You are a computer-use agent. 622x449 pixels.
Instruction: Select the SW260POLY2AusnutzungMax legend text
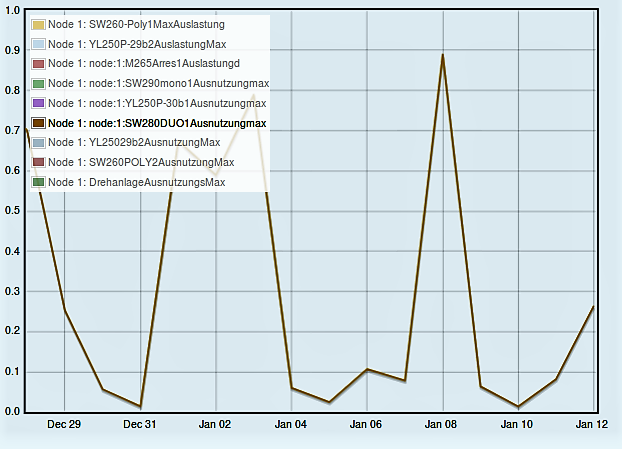(141, 162)
